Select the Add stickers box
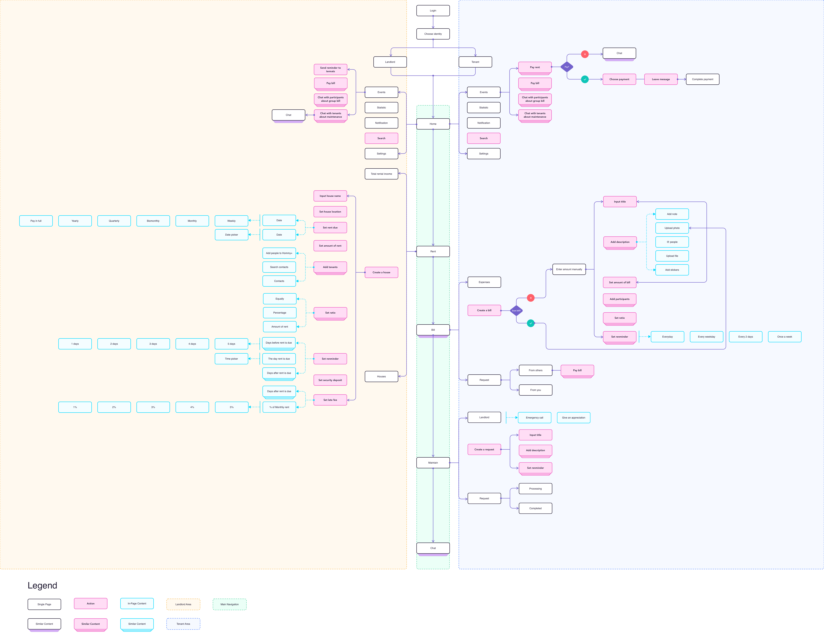Image resolution: width=824 pixels, height=644 pixels. tap(672, 270)
